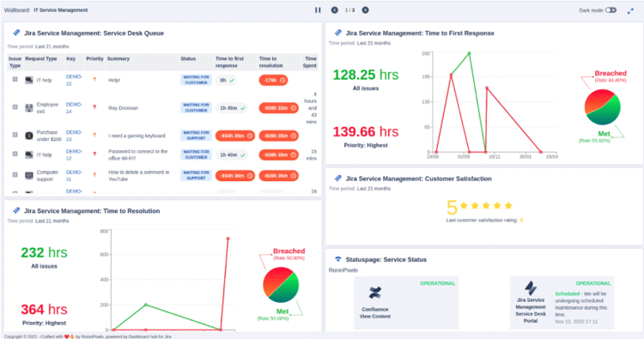Click the Waiting for Support status on DEMO-13
This screenshot has height=339, width=644.
[x=197, y=136]
